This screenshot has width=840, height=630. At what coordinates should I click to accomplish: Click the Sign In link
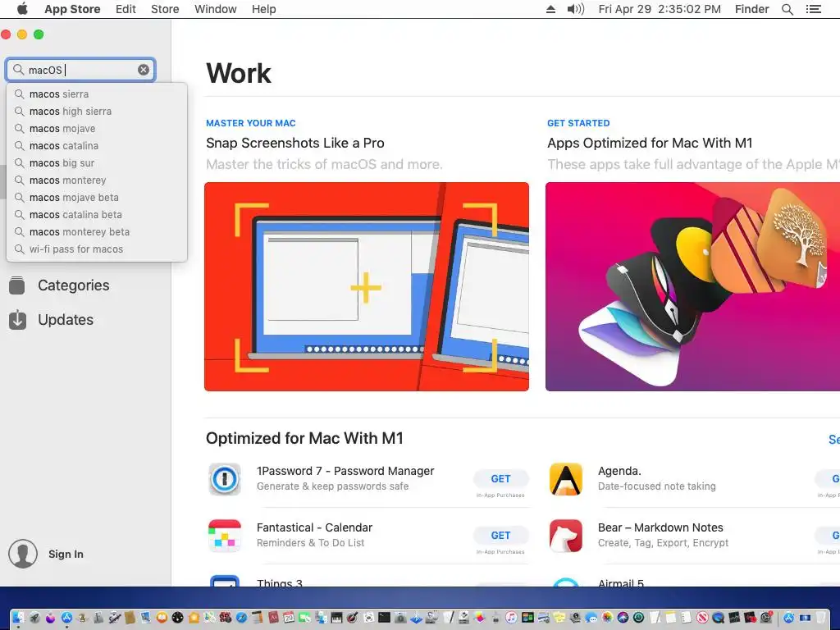point(66,554)
